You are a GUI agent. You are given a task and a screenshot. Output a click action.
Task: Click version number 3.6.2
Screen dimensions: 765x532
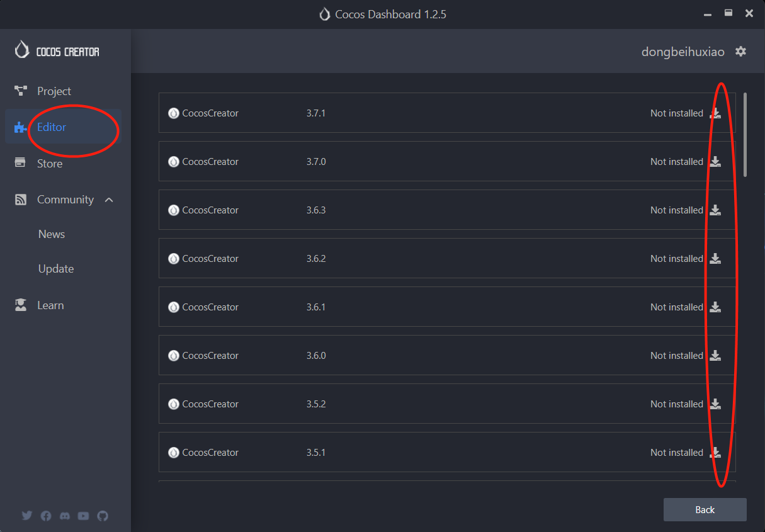coord(316,259)
